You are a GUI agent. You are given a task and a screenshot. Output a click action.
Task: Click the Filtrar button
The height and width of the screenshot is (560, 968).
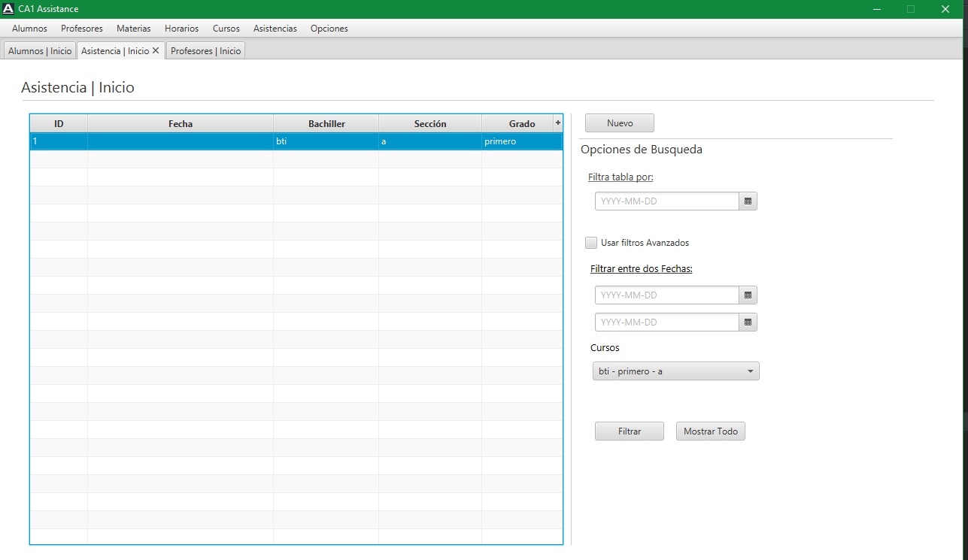pyautogui.click(x=630, y=431)
